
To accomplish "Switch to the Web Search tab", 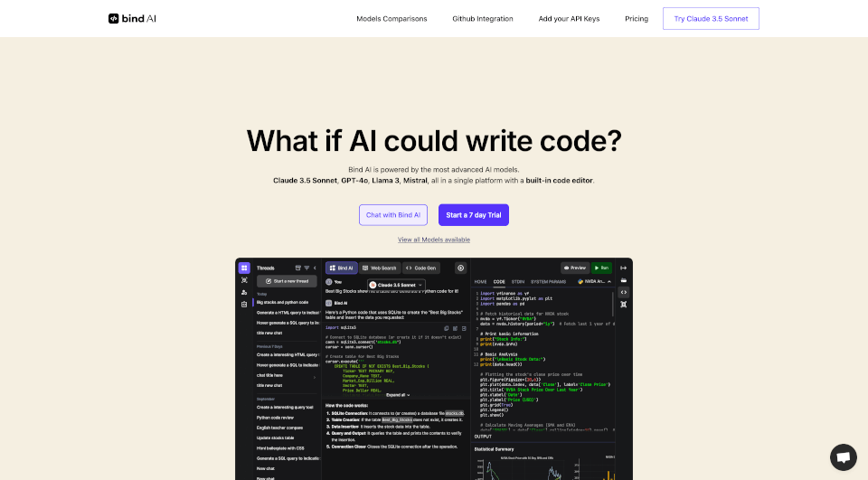I will [379, 268].
